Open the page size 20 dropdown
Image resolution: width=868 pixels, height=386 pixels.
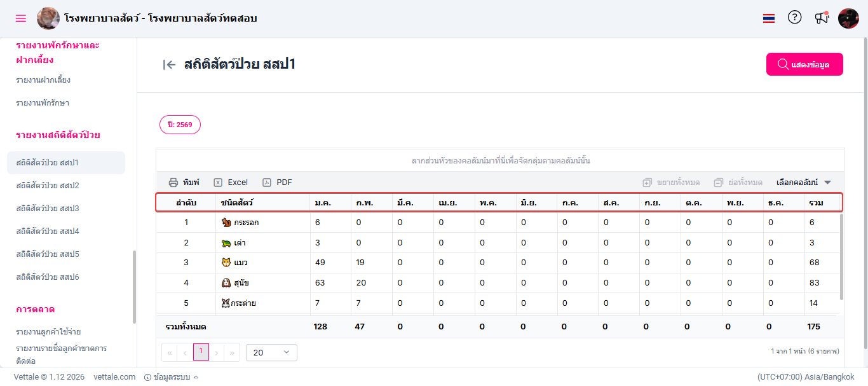[271, 352]
